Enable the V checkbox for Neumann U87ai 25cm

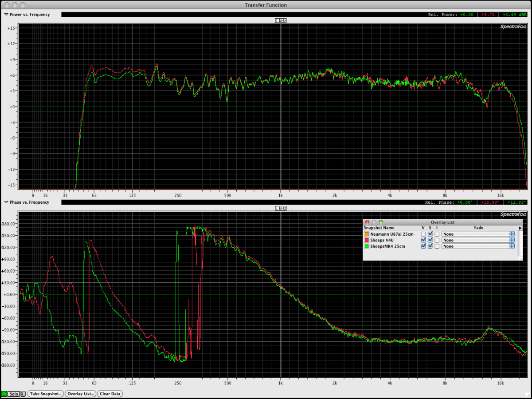point(423,233)
